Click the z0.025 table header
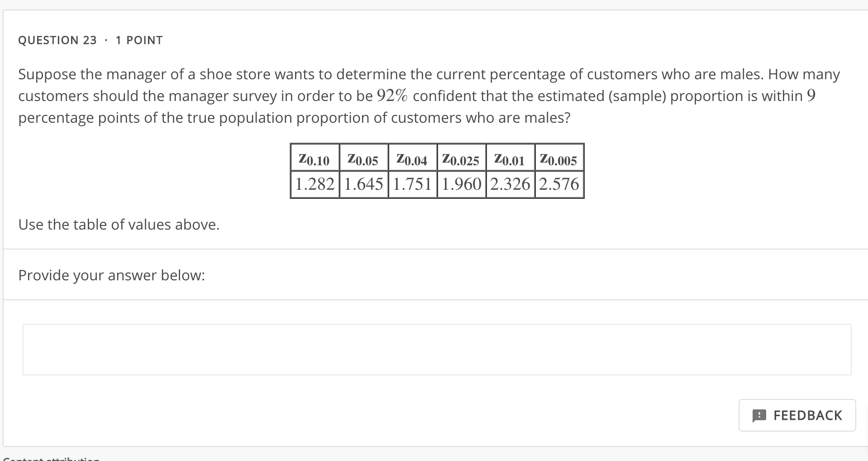Image resolution: width=868 pixels, height=461 pixels. [x=461, y=160]
